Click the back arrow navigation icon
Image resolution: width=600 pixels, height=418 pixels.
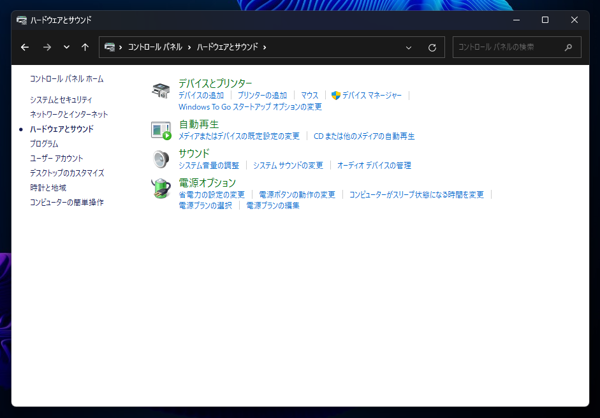(x=25, y=47)
